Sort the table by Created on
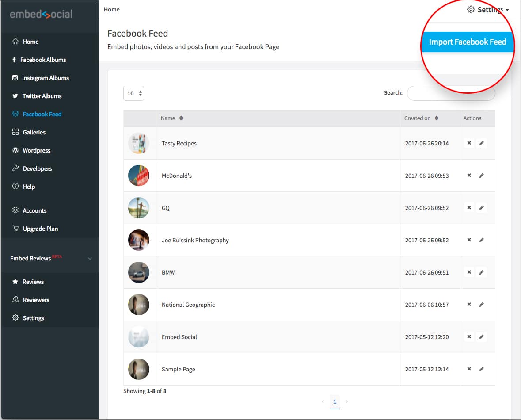 (x=420, y=118)
